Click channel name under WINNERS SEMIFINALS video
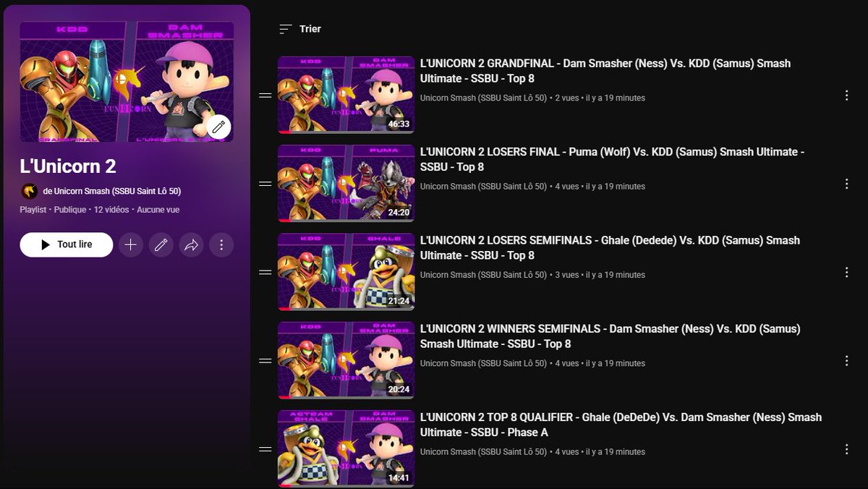 pyautogui.click(x=483, y=363)
